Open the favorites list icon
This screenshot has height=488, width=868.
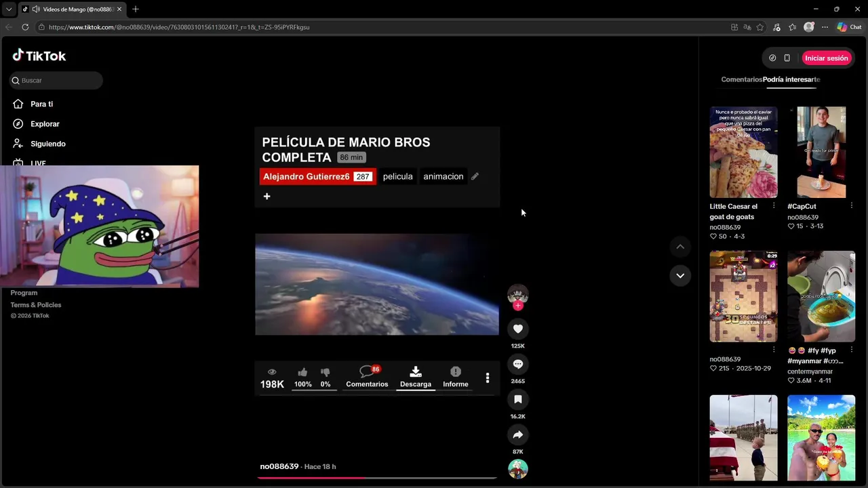793,27
